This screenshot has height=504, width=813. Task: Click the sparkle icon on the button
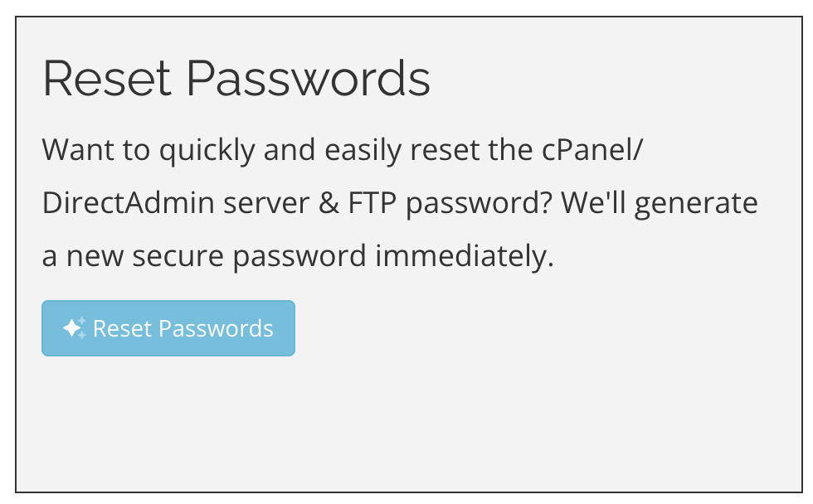(74, 328)
